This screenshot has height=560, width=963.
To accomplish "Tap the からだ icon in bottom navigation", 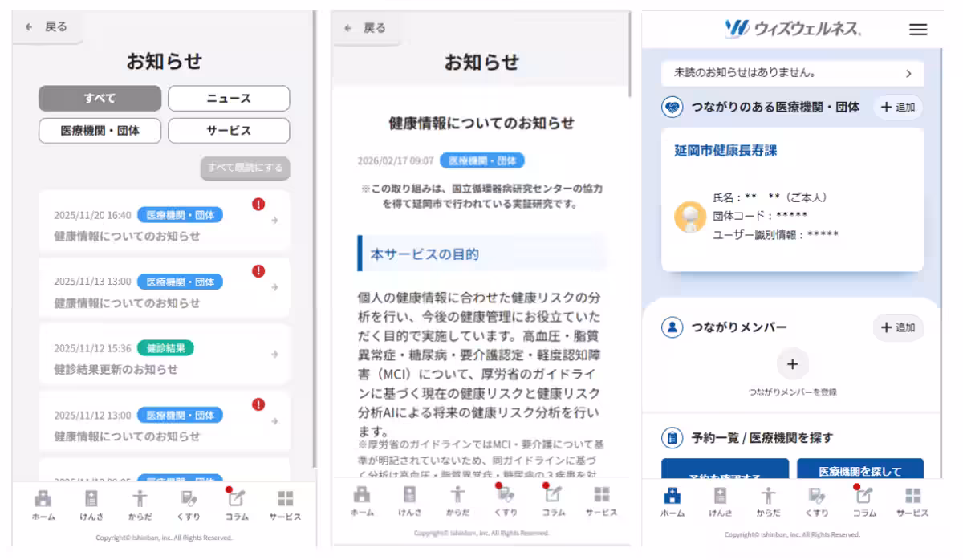I will [x=139, y=501].
